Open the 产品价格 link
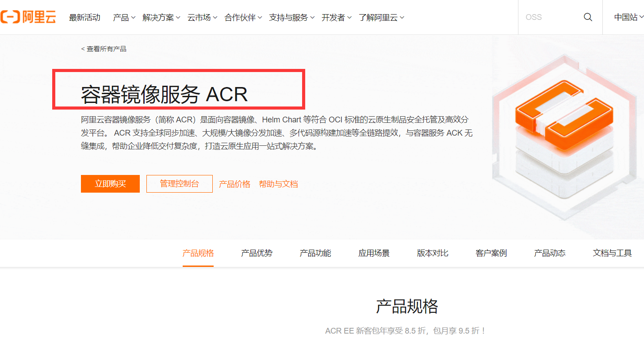644x338 pixels. pos(235,184)
